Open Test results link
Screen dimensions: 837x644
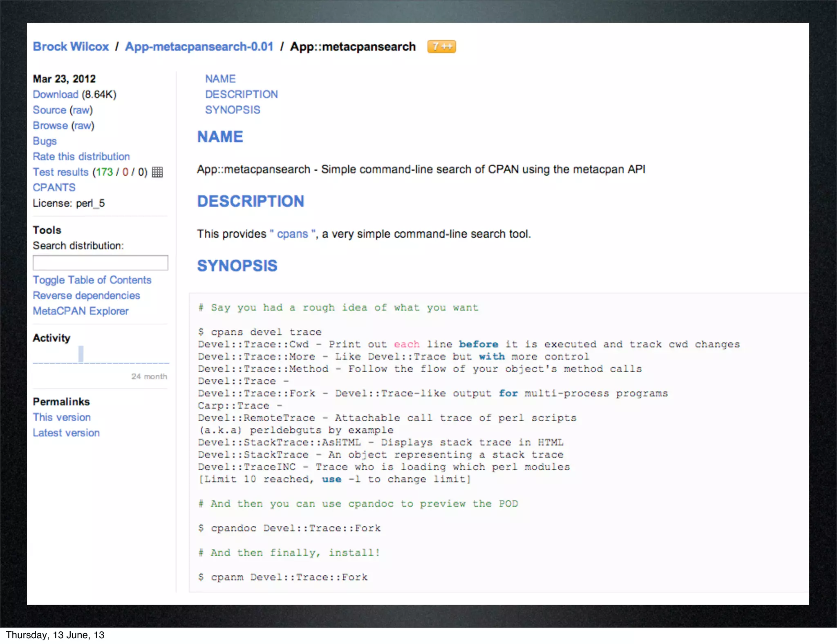pyautogui.click(x=60, y=172)
